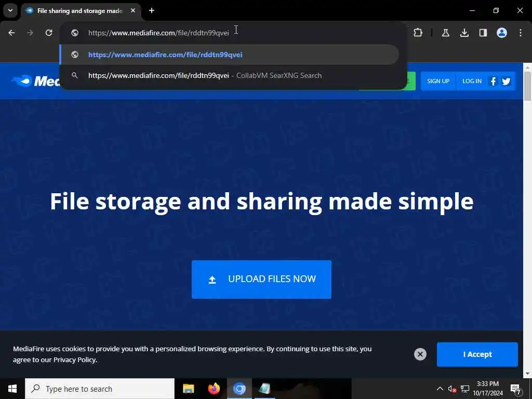
Task: Select the File sharing and storage tab
Action: point(81,11)
